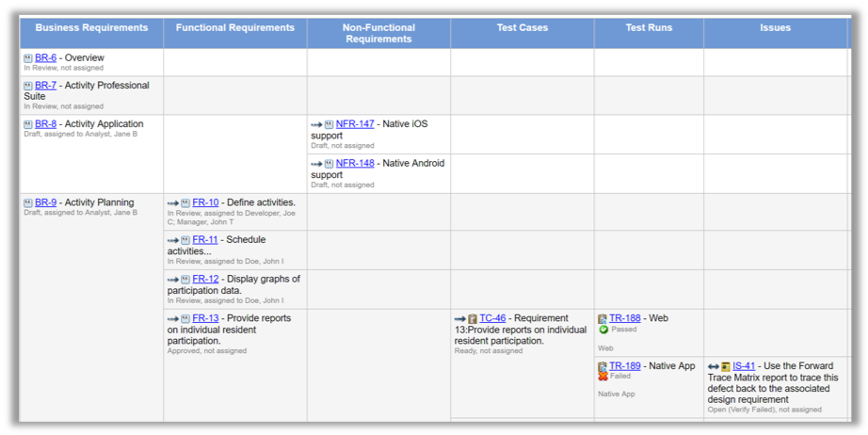Open requirement FR-11 link

(x=205, y=240)
